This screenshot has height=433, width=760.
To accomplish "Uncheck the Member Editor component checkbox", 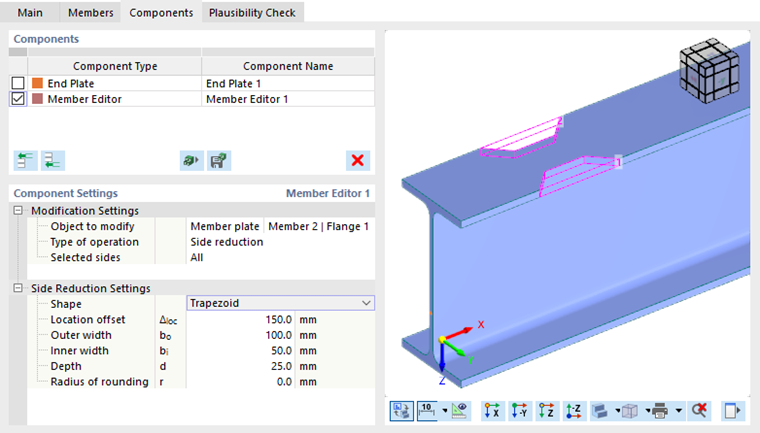I will tap(18, 99).
